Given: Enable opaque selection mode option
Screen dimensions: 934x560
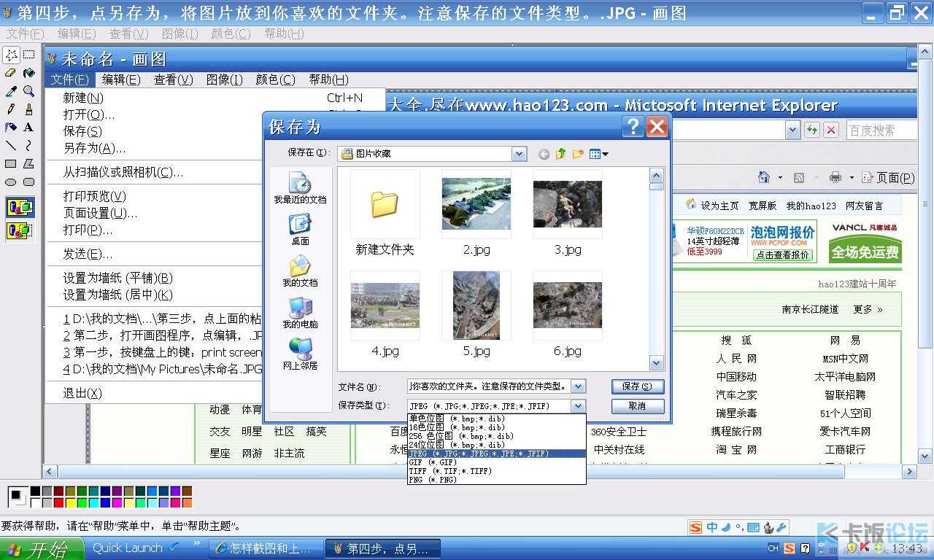Looking at the screenshot, I should [x=20, y=207].
